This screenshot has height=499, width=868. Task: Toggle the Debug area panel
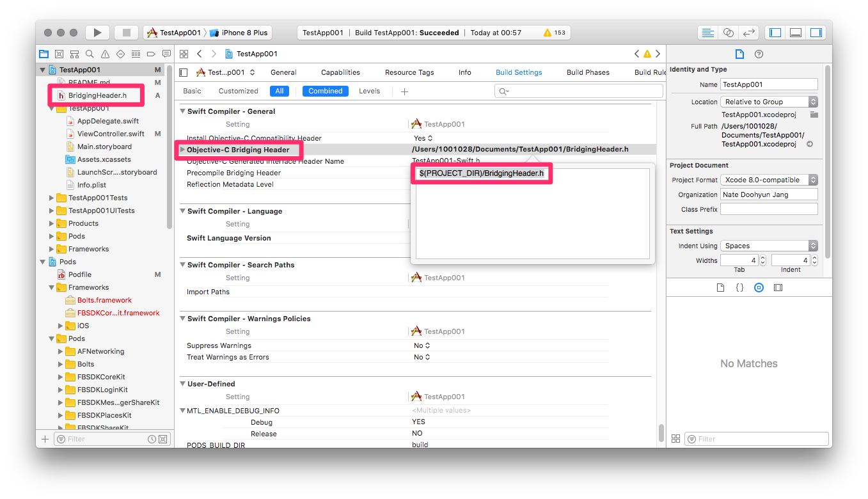click(796, 33)
